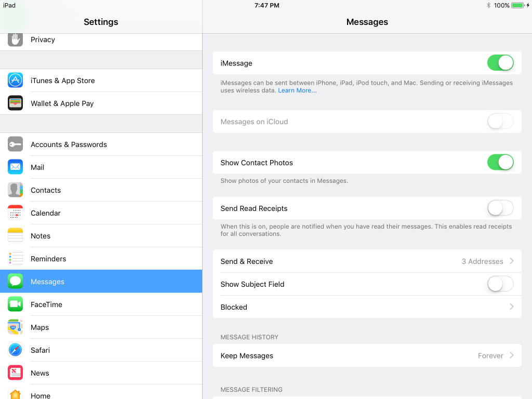This screenshot has width=532, height=399.
Task: Open Send & Receive chevron
Action: 511,261
